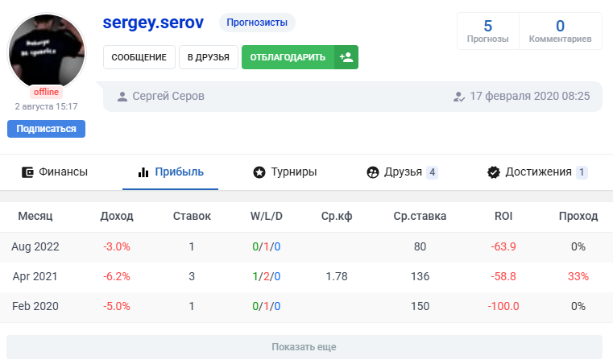The width and height of the screenshot is (613, 364).
Task: Click the 2 августа 15:17 last seen time
Action: pyautogui.click(x=46, y=106)
